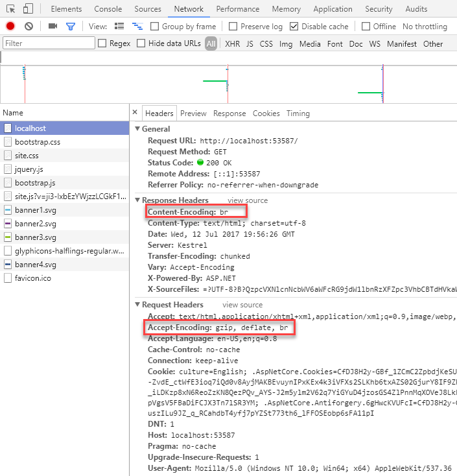
Task: Click the red record network log button
Action: pyautogui.click(x=10, y=27)
